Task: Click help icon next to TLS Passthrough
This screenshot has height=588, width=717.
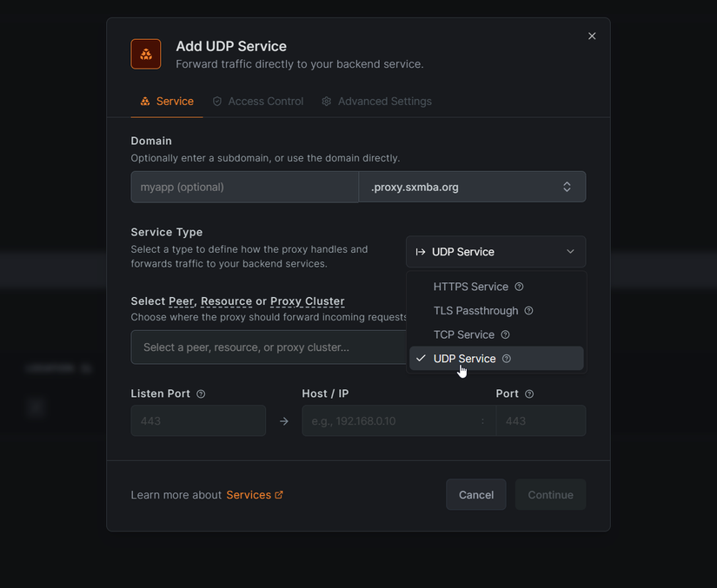Action: click(x=528, y=311)
